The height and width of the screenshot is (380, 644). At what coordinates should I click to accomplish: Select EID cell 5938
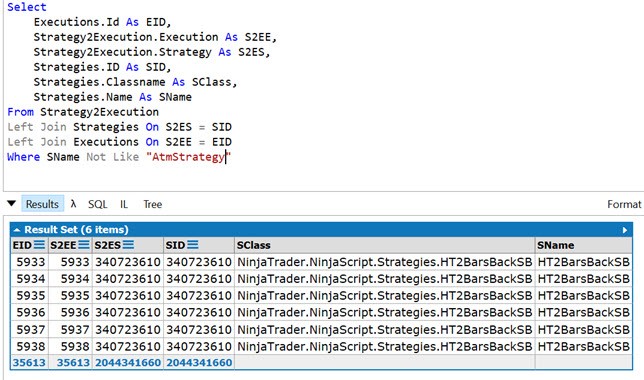pos(30,346)
